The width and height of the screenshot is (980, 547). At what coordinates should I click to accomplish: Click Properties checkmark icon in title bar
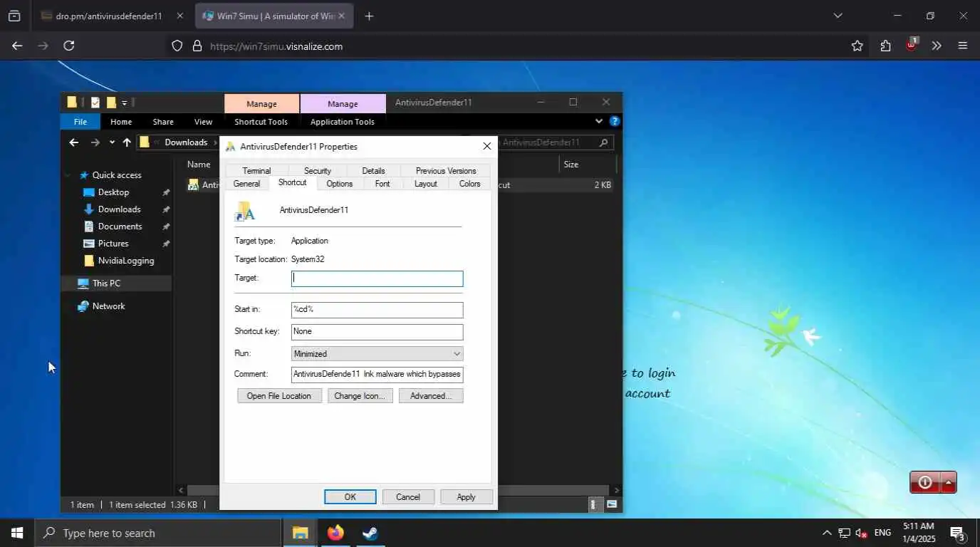(95, 103)
